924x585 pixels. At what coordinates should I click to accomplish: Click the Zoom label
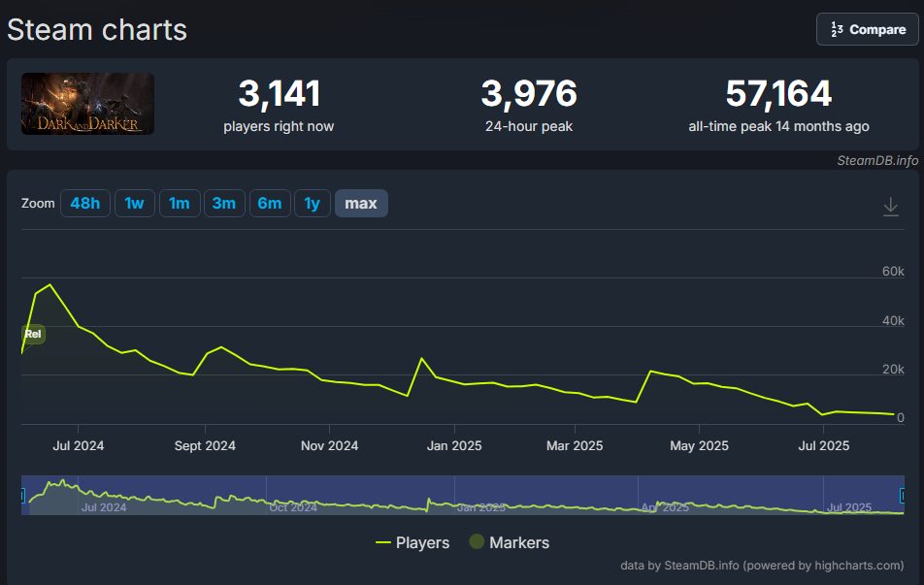point(38,204)
